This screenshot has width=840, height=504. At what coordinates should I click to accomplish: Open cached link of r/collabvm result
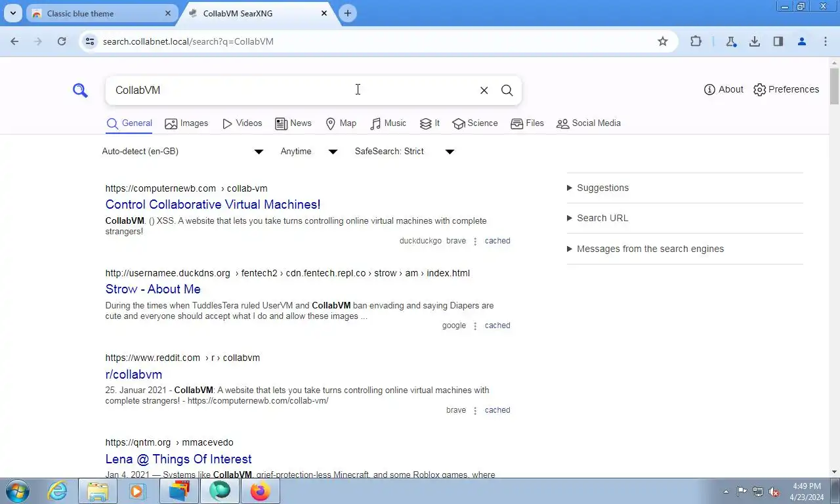(x=497, y=410)
